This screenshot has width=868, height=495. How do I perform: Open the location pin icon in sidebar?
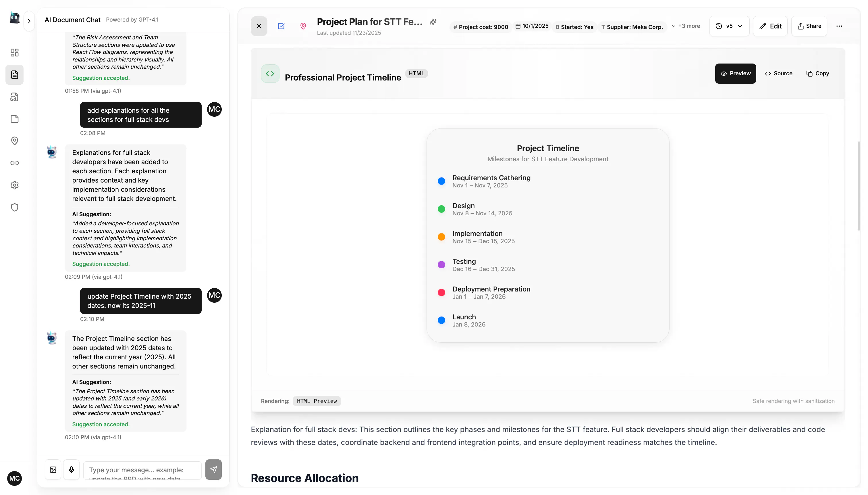(15, 141)
